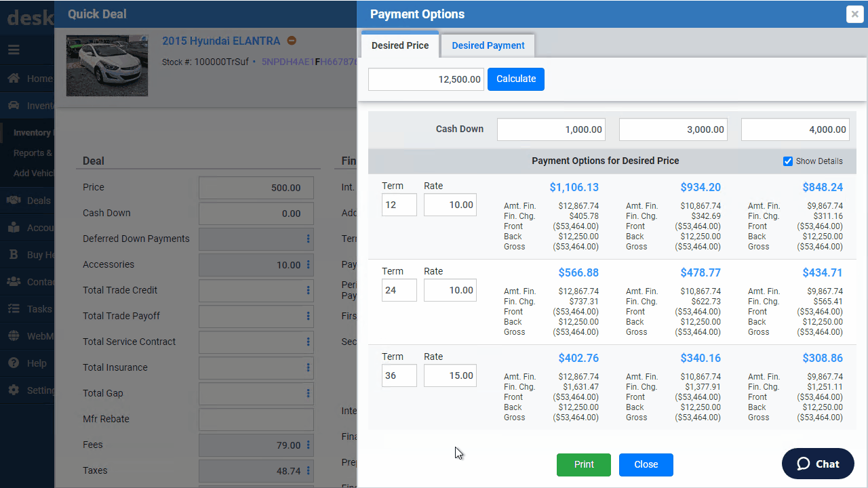Switch to the Desired Payment tab
This screenshot has width=868, height=488.
[488, 45]
